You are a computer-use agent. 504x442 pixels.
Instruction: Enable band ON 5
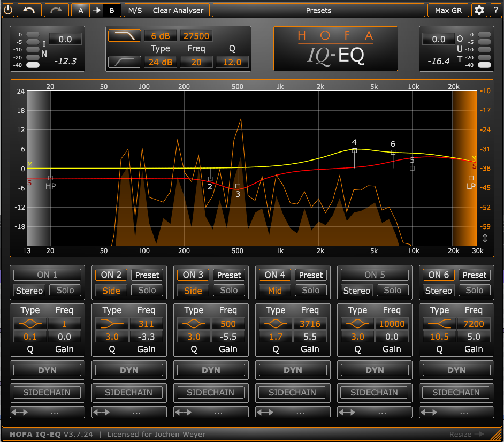pyautogui.click(x=375, y=275)
